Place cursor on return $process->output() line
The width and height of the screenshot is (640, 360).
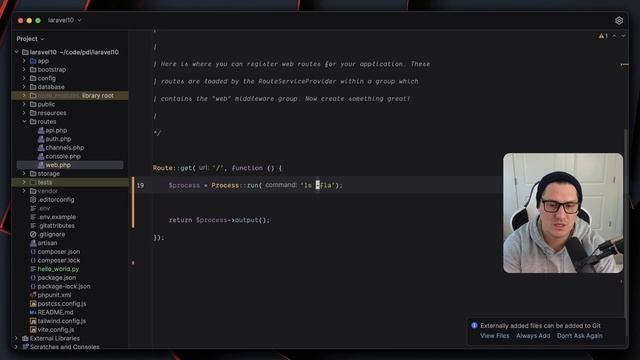click(219, 220)
